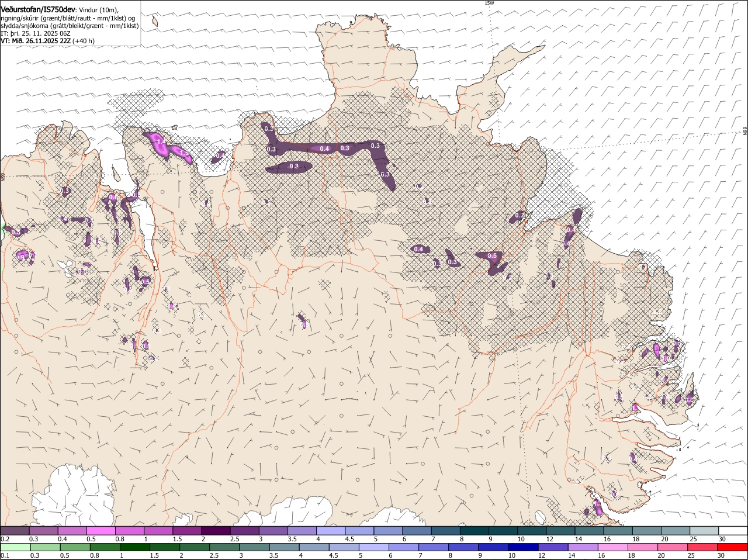The height and width of the screenshot is (560, 748).
Task: Click the 'N99' label on the left map edge
Action: click(x=3, y=177)
